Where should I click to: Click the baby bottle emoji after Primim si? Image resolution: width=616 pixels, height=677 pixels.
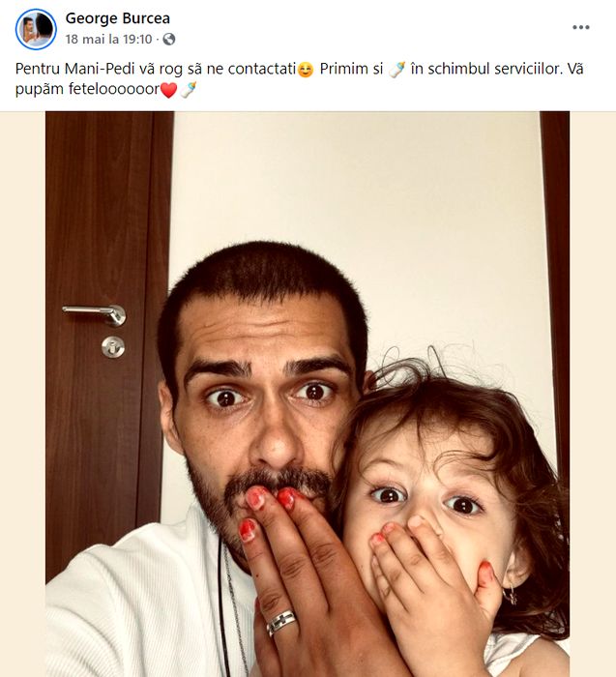click(x=396, y=70)
